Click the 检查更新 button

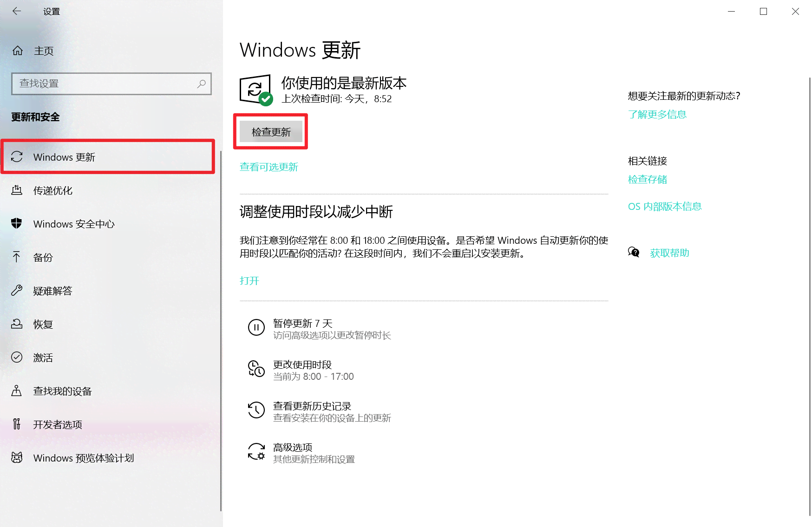(271, 132)
